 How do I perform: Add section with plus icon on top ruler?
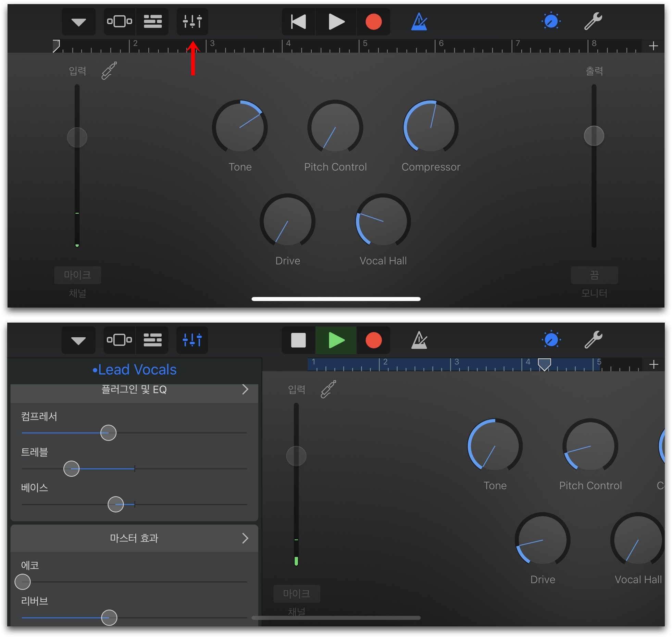(653, 46)
